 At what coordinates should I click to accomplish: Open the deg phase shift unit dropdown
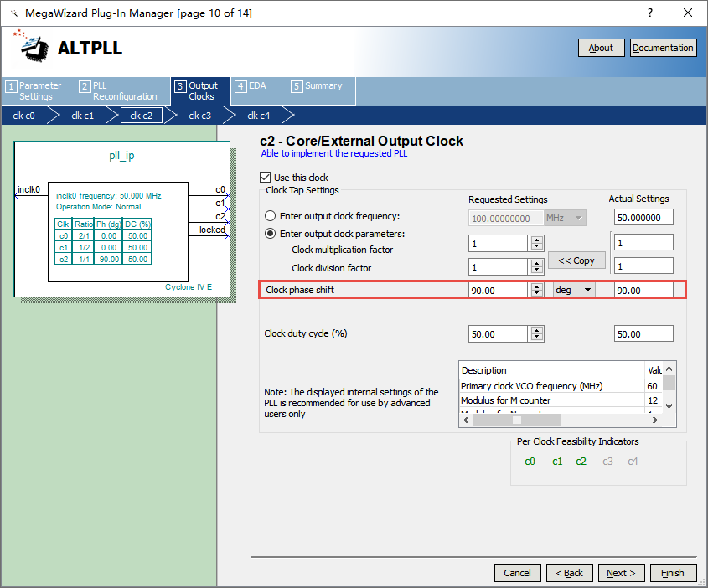[574, 290]
